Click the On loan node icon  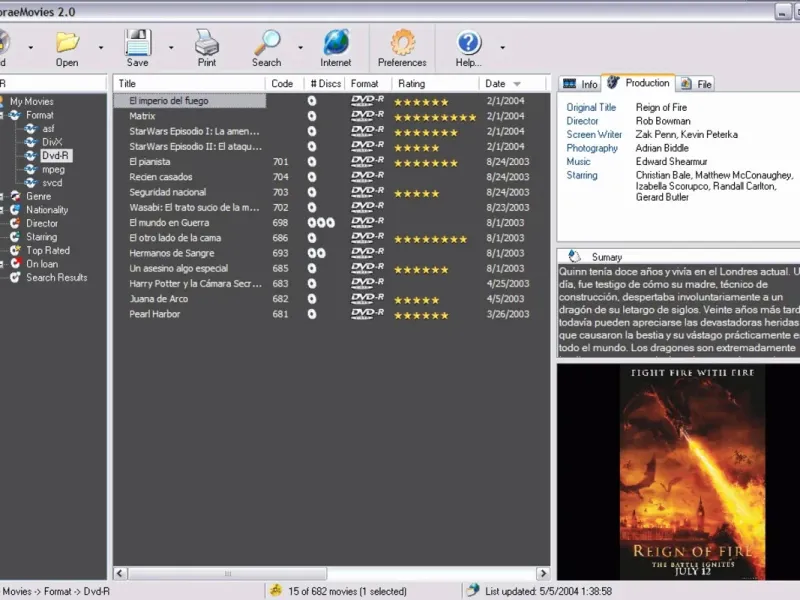pos(15,264)
